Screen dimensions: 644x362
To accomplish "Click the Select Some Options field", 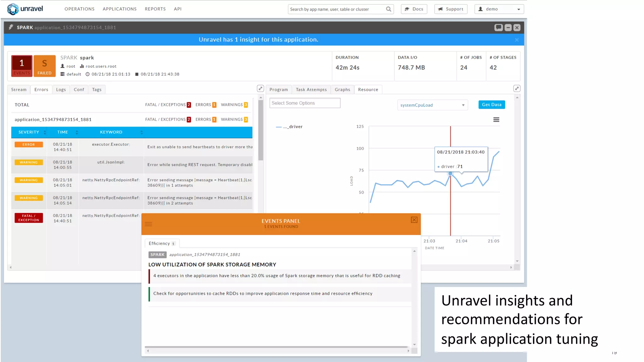I will click(305, 103).
